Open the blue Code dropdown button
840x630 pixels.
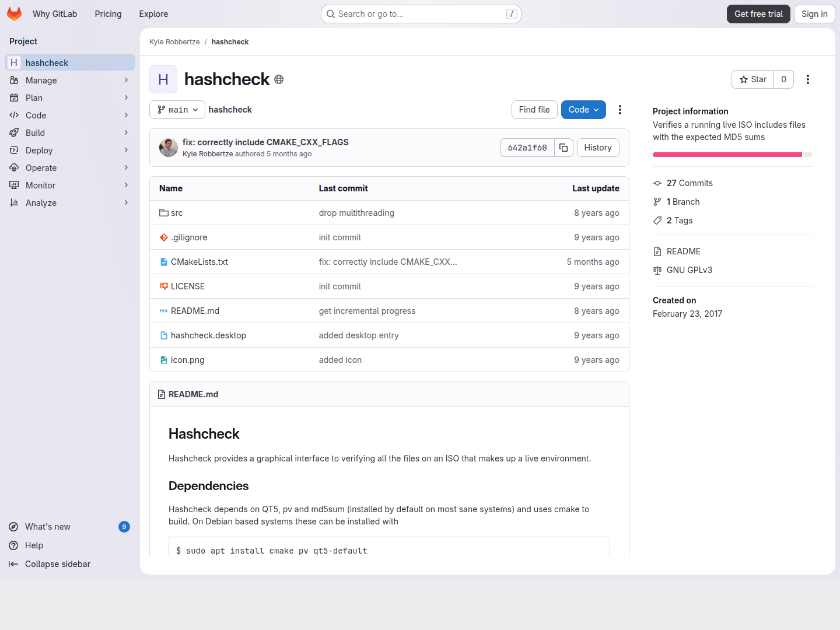(583, 110)
